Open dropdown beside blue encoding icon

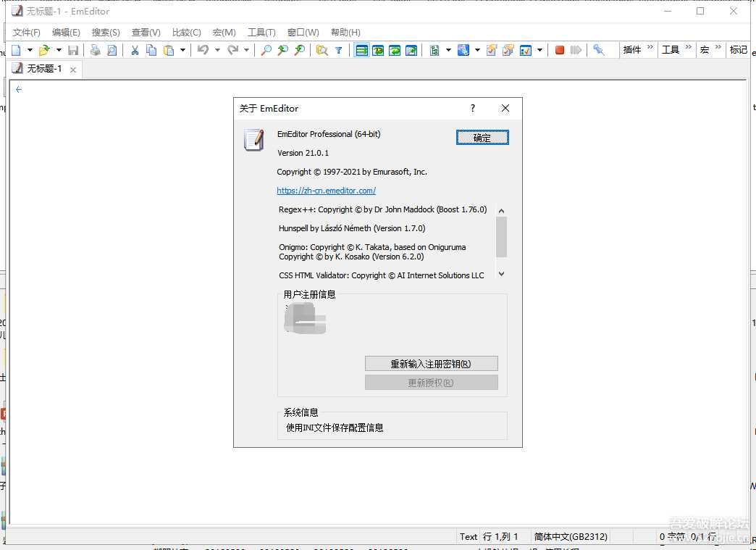pyautogui.click(x=477, y=50)
